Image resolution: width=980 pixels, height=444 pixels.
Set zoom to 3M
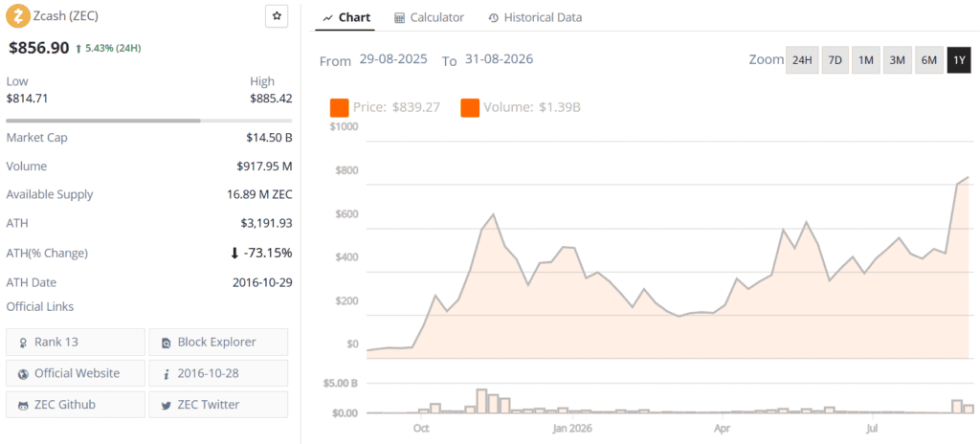pyautogui.click(x=897, y=60)
